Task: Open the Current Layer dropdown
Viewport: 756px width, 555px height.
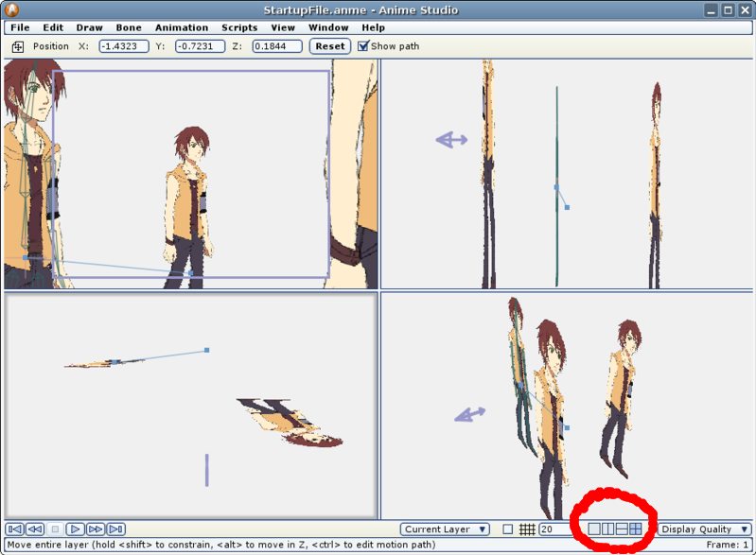Action: click(445, 529)
